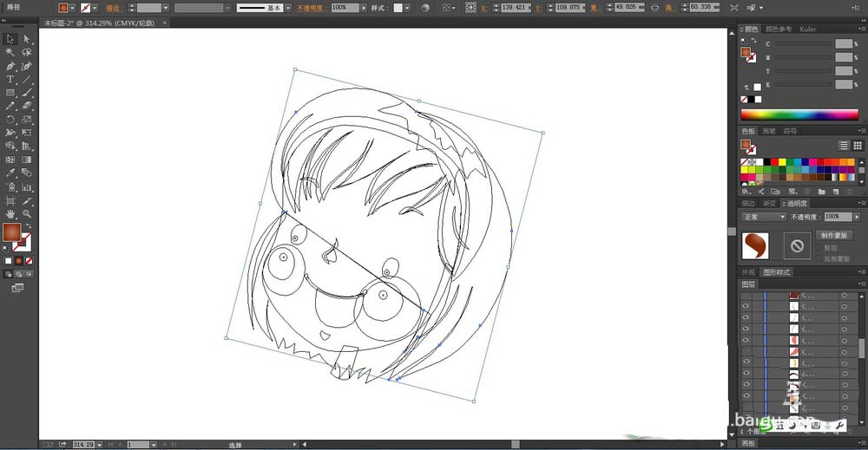Pick the Gradient tool in toolbox
Image resolution: width=868 pixels, height=450 pixels.
click(x=27, y=160)
